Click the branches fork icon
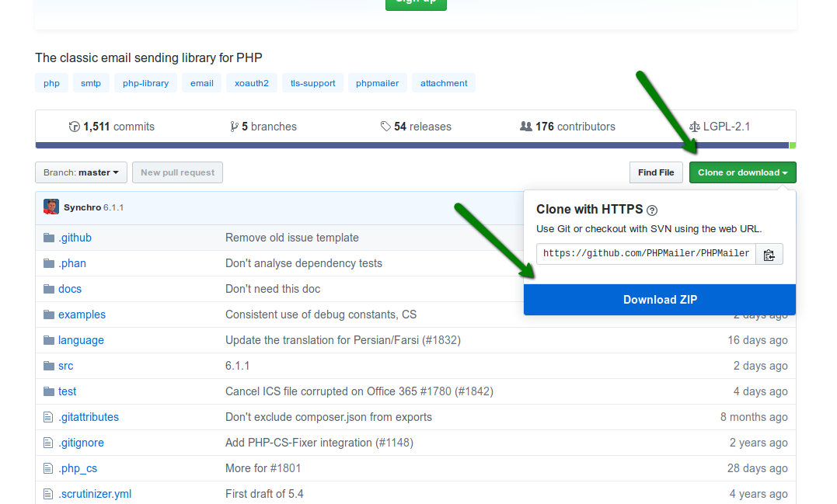Viewport: 837px width, 504px height. (234, 127)
